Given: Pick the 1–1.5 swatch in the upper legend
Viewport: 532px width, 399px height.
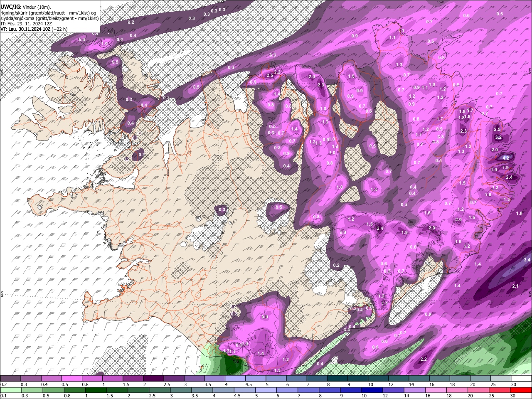Looking at the screenshot, I should click(x=113, y=379).
